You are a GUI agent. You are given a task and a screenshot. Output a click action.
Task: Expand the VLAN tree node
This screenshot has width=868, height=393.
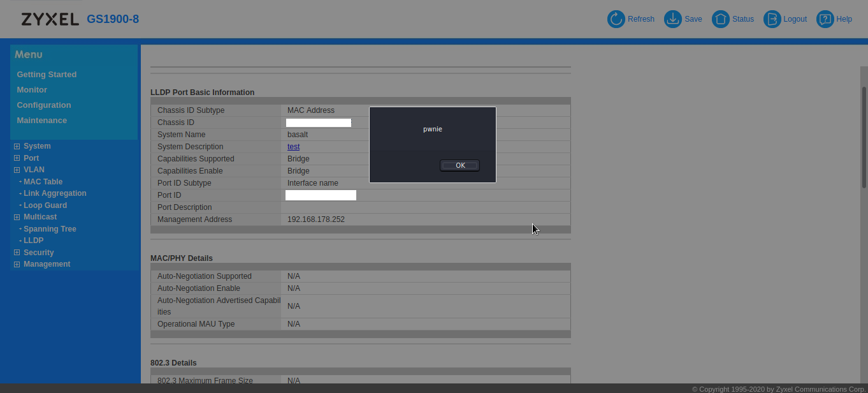pyautogui.click(x=17, y=170)
